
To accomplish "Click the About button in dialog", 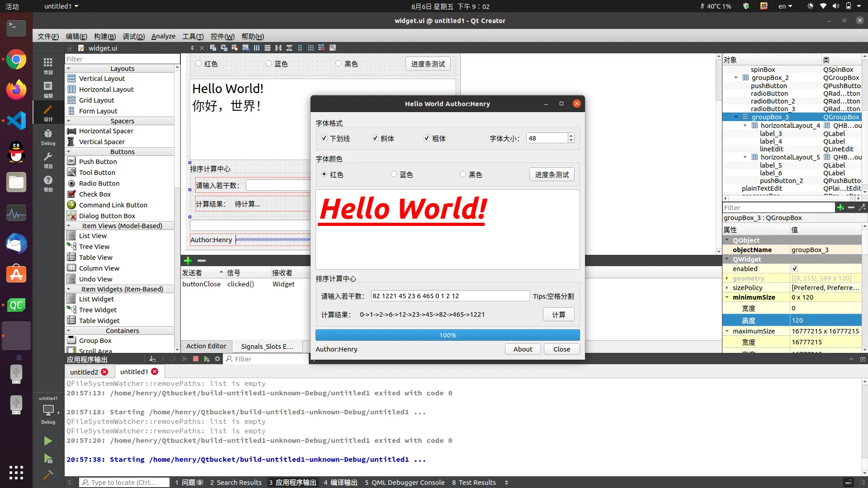I will tap(523, 349).
